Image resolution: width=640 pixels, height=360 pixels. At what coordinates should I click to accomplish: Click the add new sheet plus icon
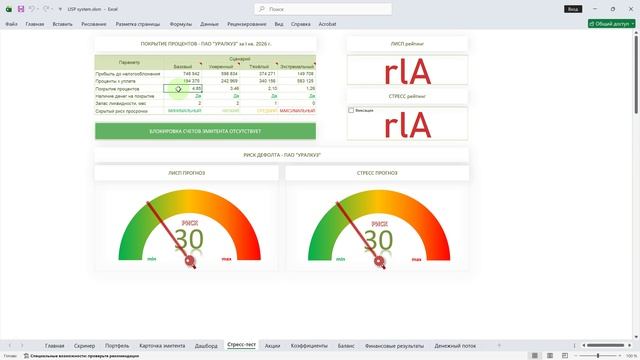499,346
